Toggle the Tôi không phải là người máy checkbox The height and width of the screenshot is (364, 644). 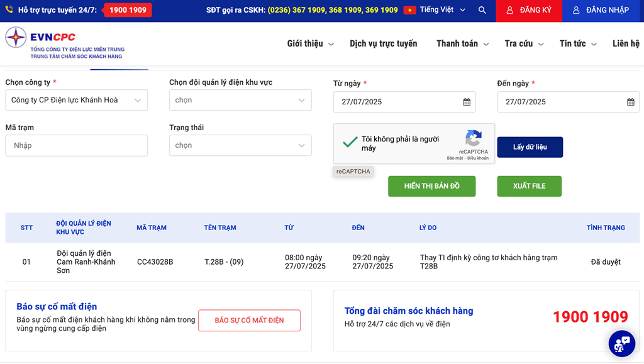click(x=350, y=143)
